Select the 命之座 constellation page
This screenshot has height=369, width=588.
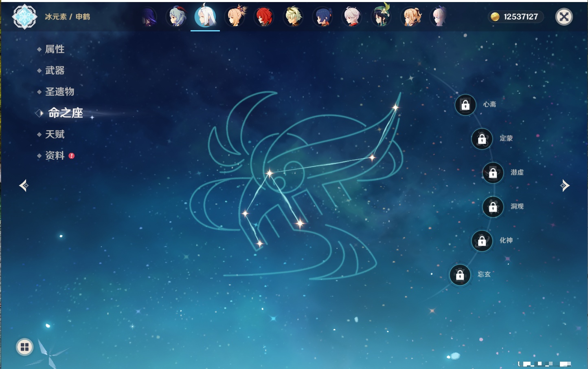65,113
